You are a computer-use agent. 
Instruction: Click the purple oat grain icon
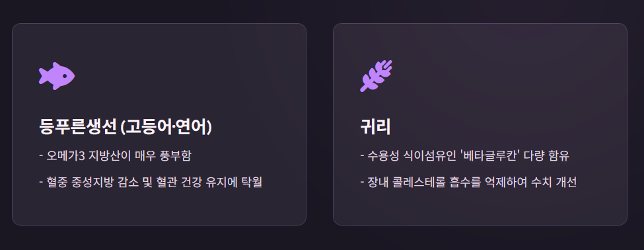(376, 76)
